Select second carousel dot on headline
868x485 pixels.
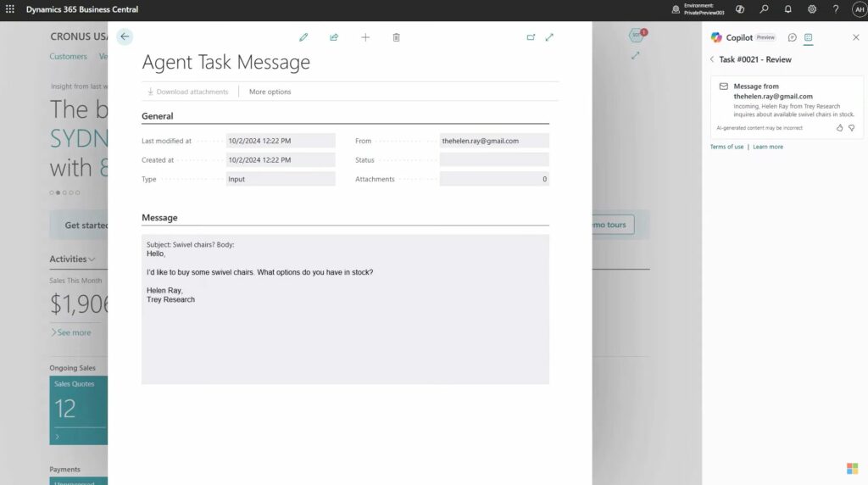click(x=58, y=192)
